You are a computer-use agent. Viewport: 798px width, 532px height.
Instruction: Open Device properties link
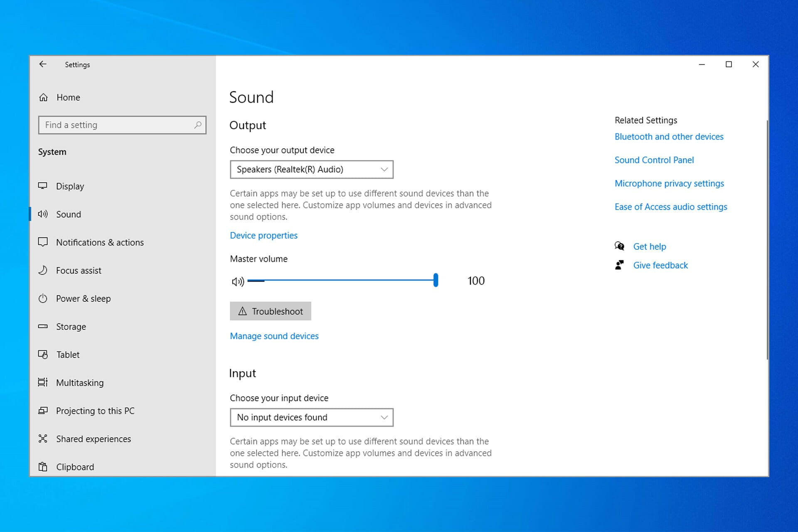264,234
